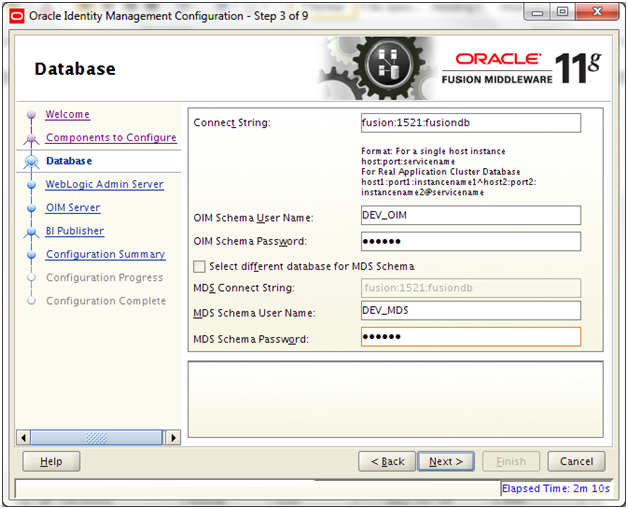Click the disabled MDS Connect String field
The height and width of the screenshot is (509, 628).
point(471,288)
